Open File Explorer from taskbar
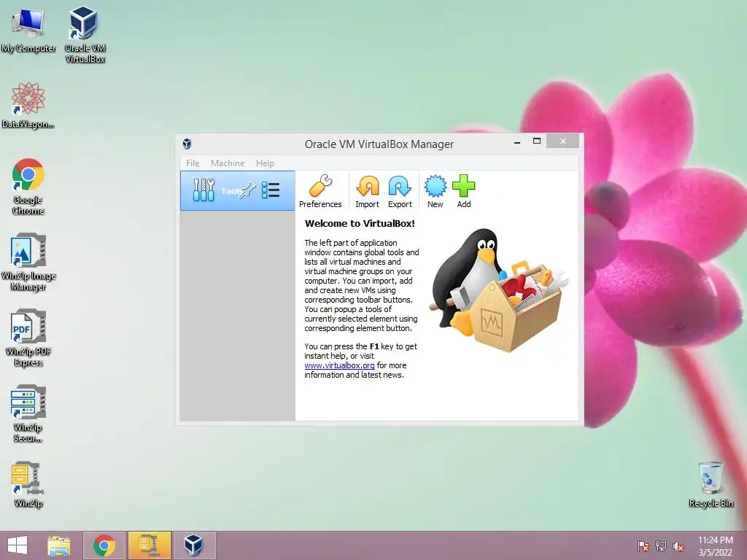Viewport: 747px width, 560px height. [x=58, y=545]
